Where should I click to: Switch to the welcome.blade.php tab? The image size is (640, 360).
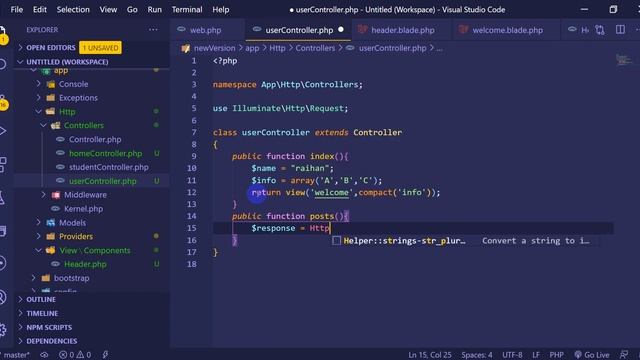point(507,30)
